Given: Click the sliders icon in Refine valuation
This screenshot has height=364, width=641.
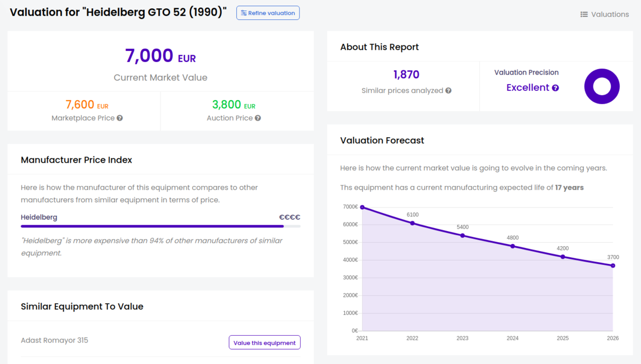Looking at the screenshot, I should pos(244,13).
